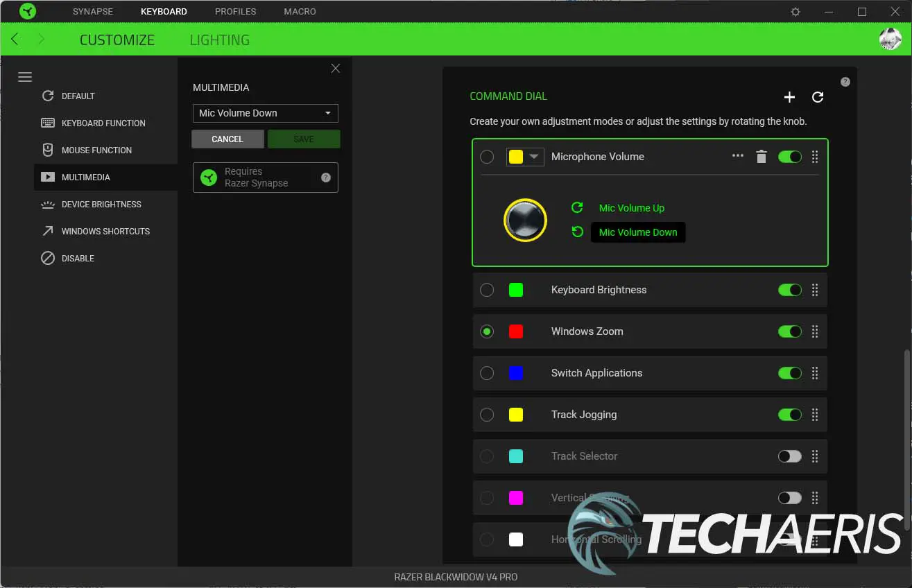Select Microphone Volume radio button
The width and height of the screenshot is (912, 588).
(x=487, y=157)
